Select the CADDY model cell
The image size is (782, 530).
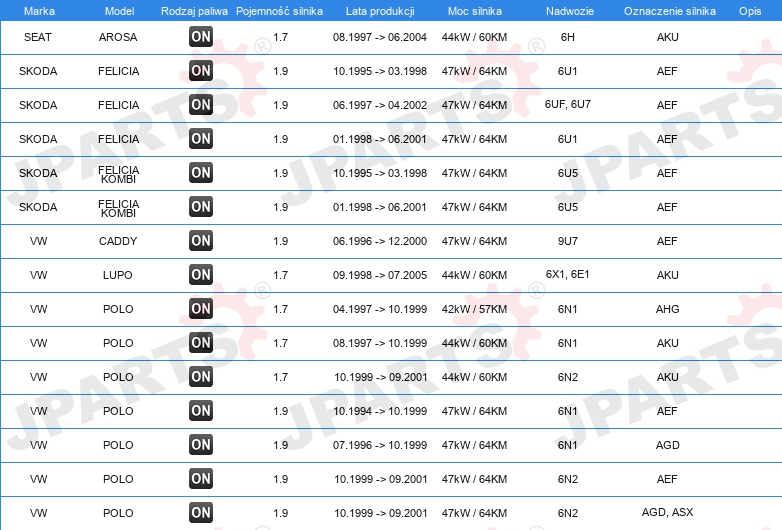[118, 241]
